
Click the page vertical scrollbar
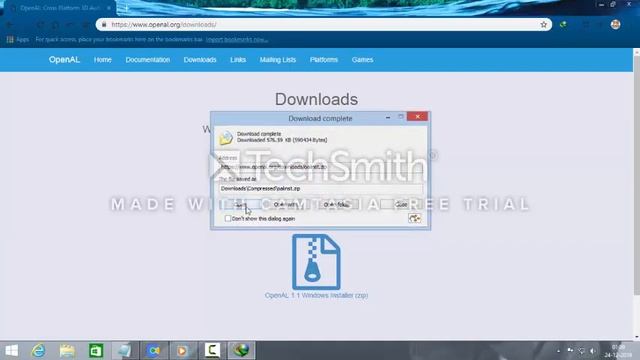636,176
